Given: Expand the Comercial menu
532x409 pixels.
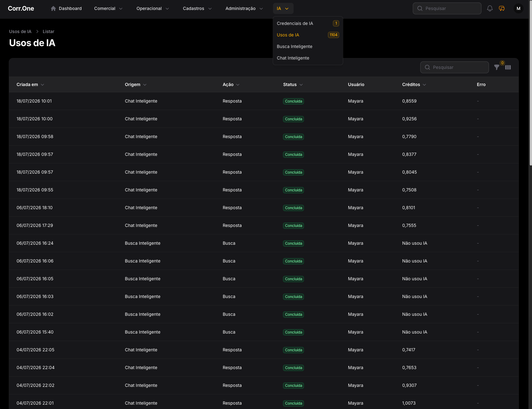Looking at the screenshot, I should [108, 8].
